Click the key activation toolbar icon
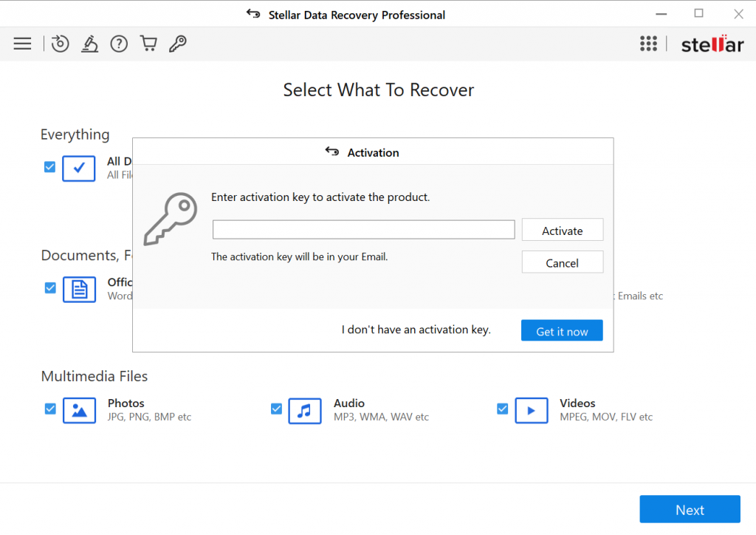This screenshot has height=535, width=756. coord(177,44)
